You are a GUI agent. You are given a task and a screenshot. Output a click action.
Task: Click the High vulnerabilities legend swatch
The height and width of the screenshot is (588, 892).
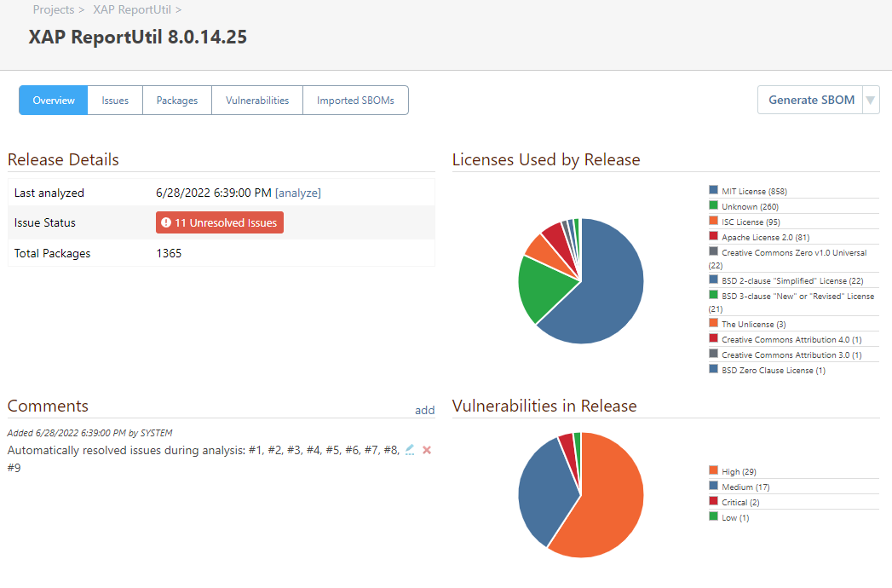pyautogui.click(x=713, y=471)
